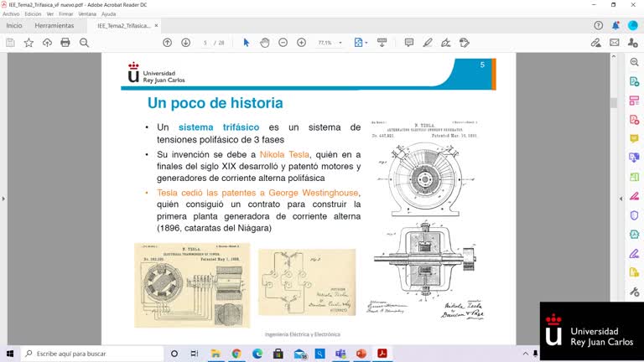
Task: Select the highlight text pen tool
Action: [x=428, y=43]
